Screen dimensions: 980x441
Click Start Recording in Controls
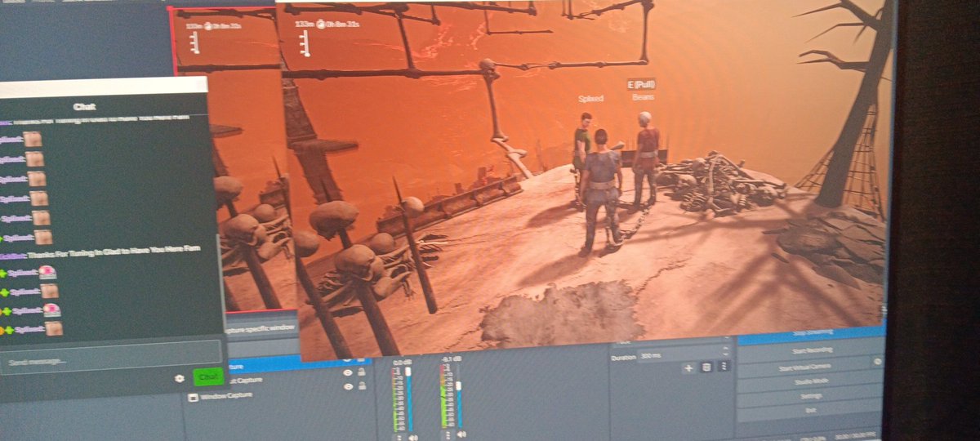(x=813, y=350)
